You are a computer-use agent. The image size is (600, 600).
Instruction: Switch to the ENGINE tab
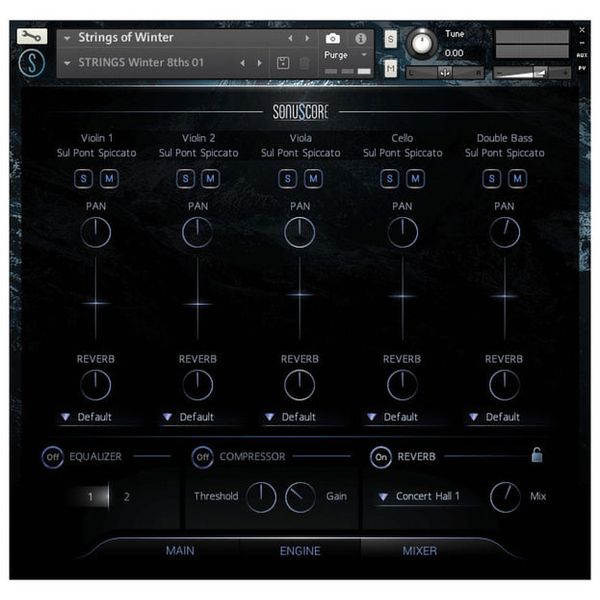[x=300, y=550]
